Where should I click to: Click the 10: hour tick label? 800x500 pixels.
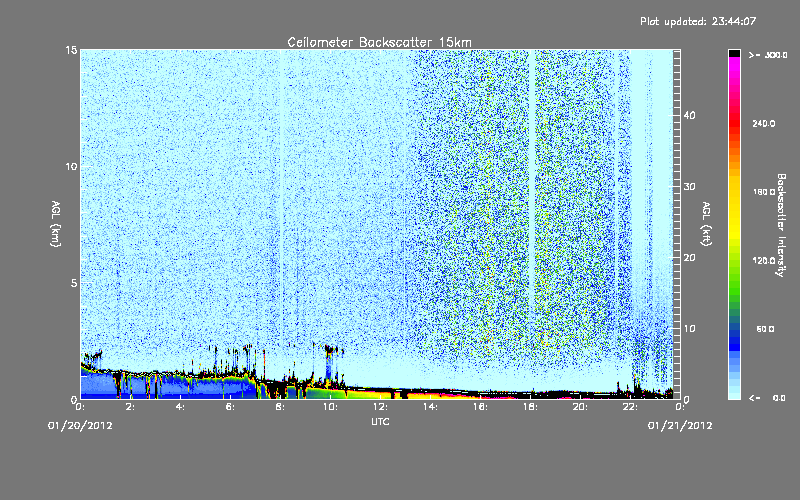(x=330, y=407)
